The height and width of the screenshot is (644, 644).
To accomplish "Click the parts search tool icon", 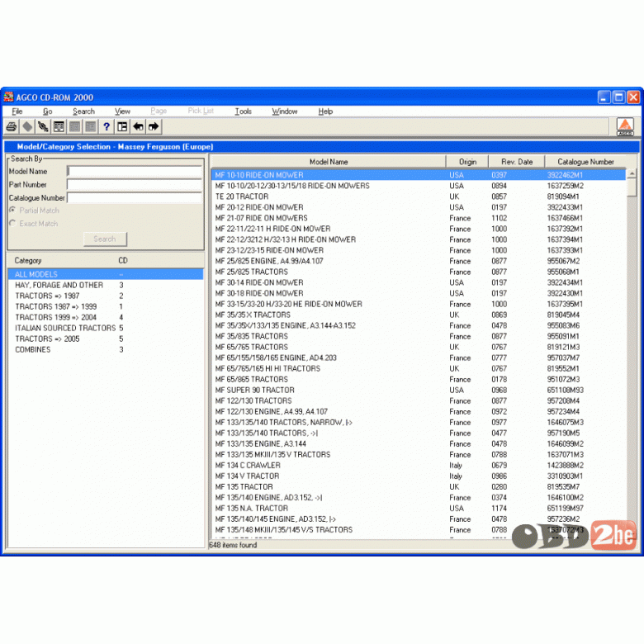I will click(x=43, y=126).
